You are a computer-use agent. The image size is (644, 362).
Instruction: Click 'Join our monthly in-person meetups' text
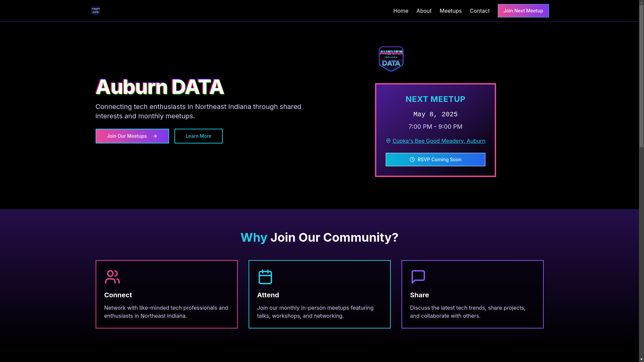click(315, 312)
